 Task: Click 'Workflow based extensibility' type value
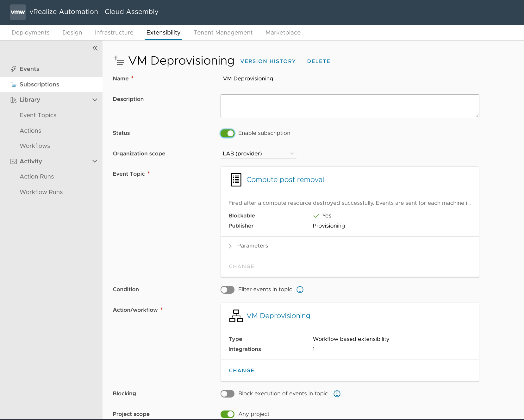click(x=351, y=339)
